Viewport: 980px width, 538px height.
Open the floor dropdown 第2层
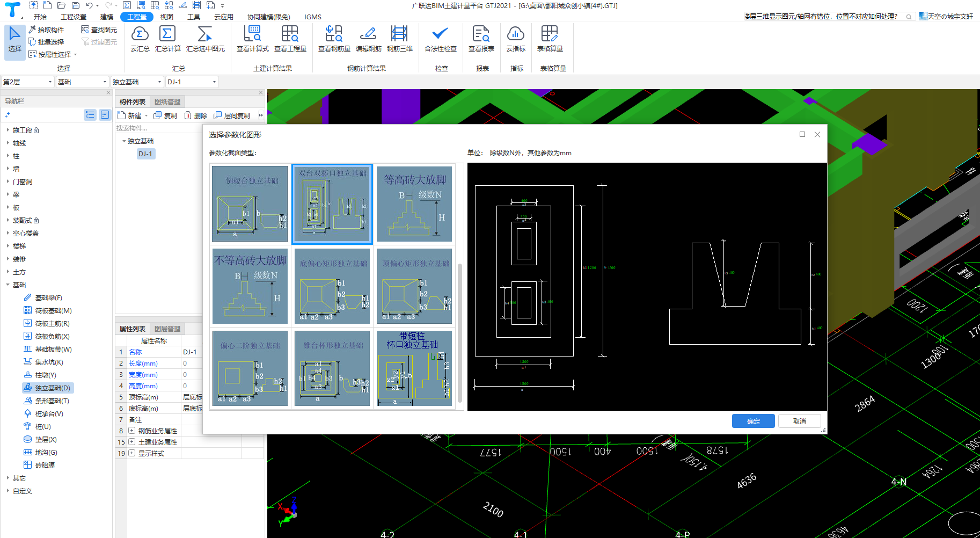(27, 82)
